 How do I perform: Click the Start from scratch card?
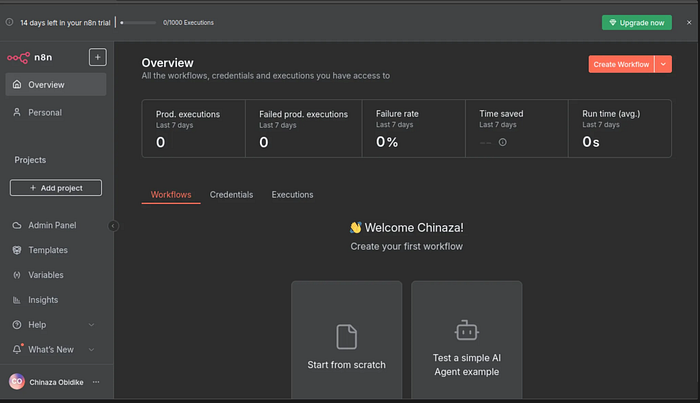click(346, 340)
